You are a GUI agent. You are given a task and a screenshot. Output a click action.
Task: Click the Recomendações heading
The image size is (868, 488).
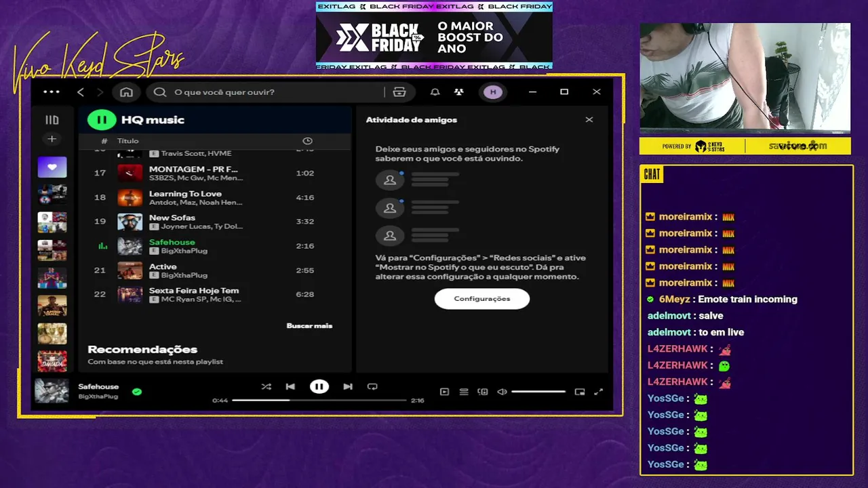142,350
